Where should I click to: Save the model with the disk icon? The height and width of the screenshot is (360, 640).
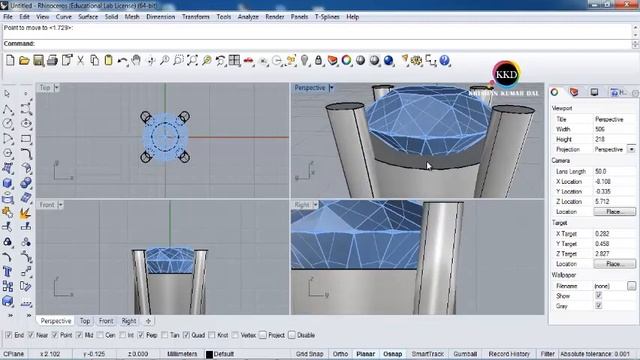38,61
